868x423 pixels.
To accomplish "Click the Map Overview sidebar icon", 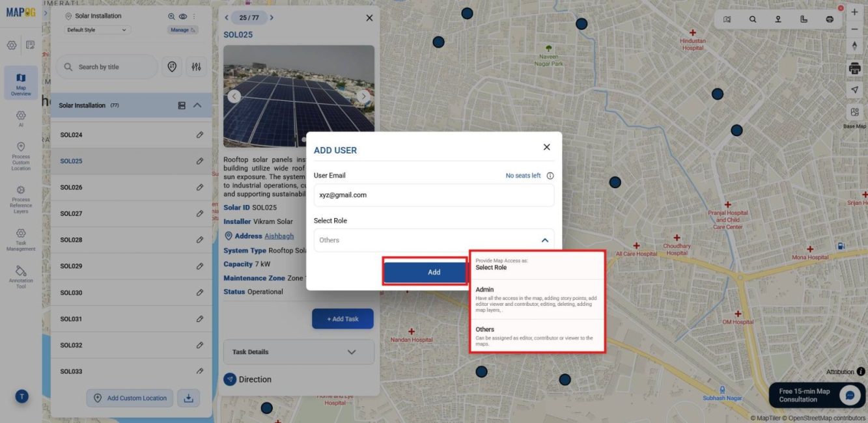I will [21, 81].
